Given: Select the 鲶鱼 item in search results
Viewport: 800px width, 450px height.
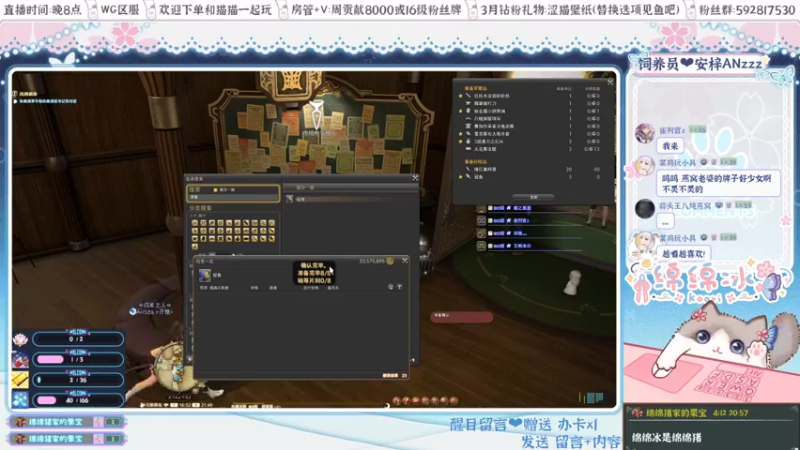Looking at the screenshot, I should [349, 199].
